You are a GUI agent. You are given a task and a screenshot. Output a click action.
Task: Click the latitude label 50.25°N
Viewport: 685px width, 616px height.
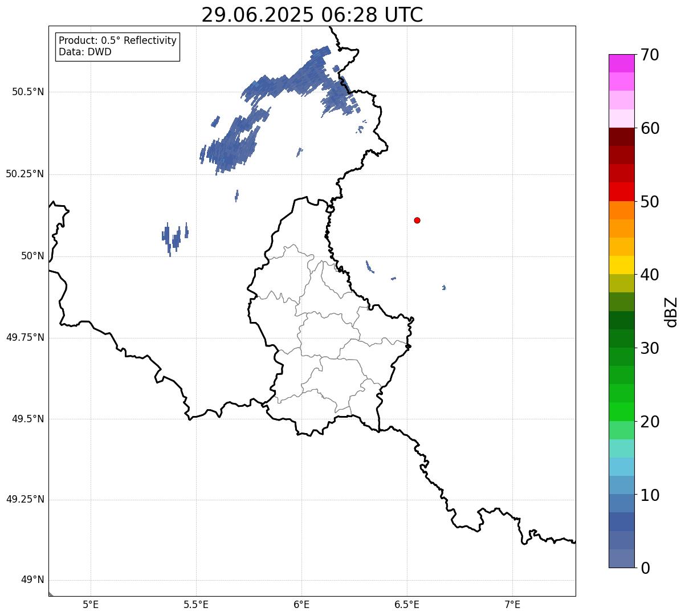[25, 174]
